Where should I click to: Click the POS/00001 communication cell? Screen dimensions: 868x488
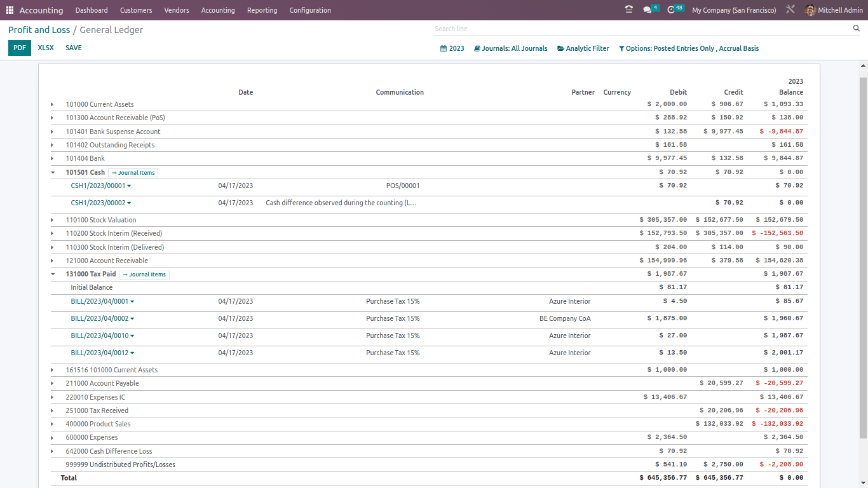click(403, 186)
